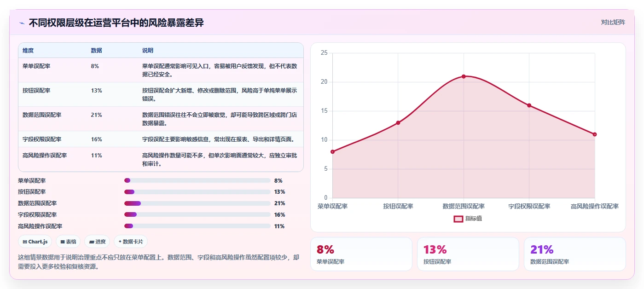The width and height of the screenshot is (644, 289).
Task: Click the 字段权限误配率 label on the chart x-axis
Action: point(529,206)
